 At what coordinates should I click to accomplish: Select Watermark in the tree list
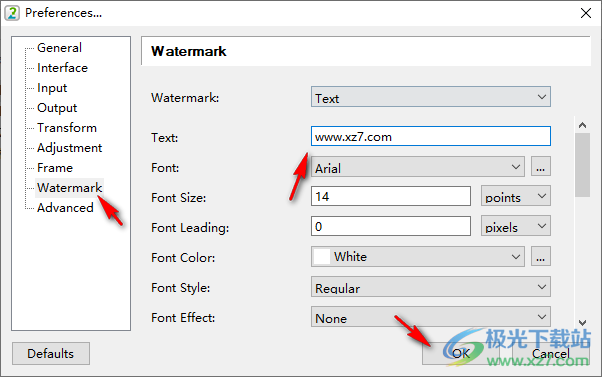[x=69, y=188]
